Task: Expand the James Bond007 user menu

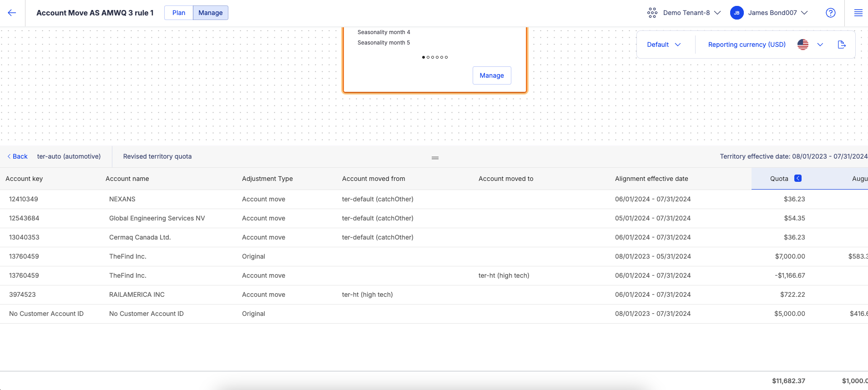Action: 804,13
